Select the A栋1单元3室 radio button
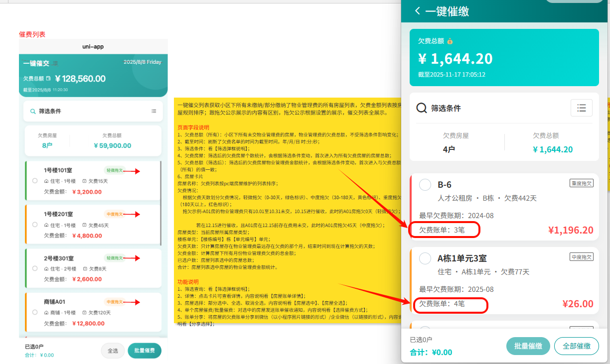 (x=425, y=258)
